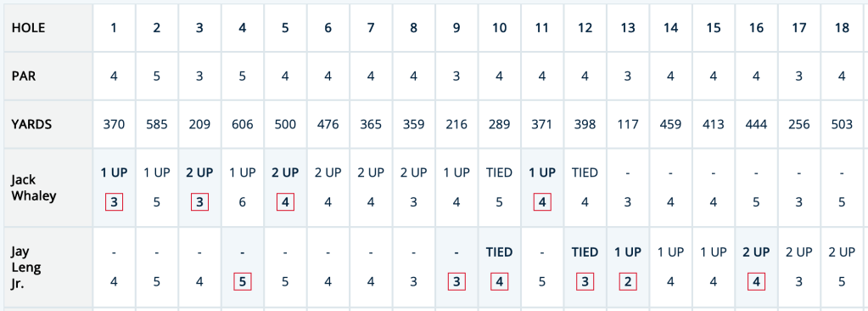Click the PAR row label
The height and width of the screenshot is (311, 868).
(x=24, y=76)
